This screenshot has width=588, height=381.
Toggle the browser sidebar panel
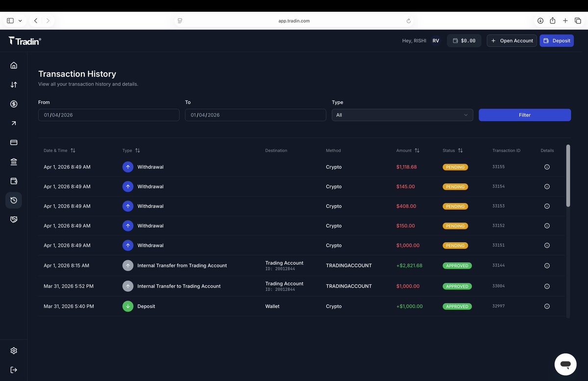coord(10,21)
